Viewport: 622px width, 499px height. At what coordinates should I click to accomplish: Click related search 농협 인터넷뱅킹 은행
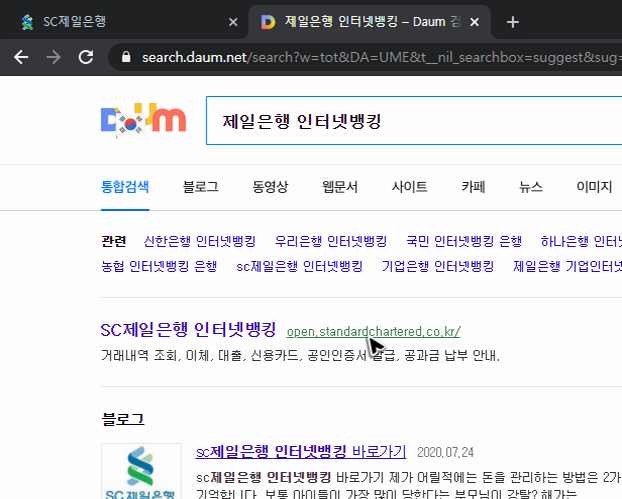click(x=159, y=266)
